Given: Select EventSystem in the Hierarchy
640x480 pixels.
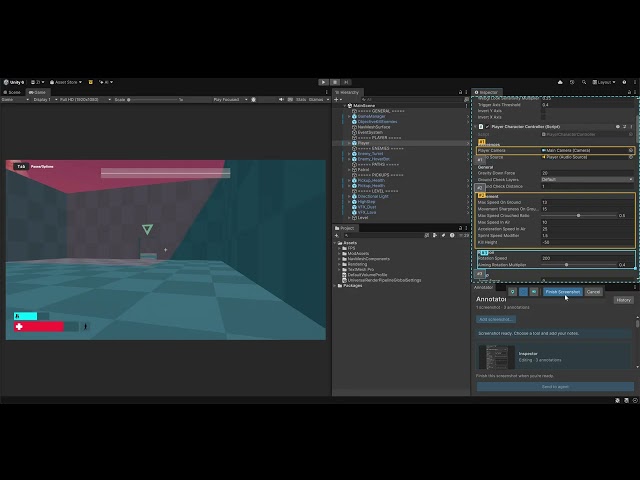Looking at the screenshot, I should [x=370, y=132].
